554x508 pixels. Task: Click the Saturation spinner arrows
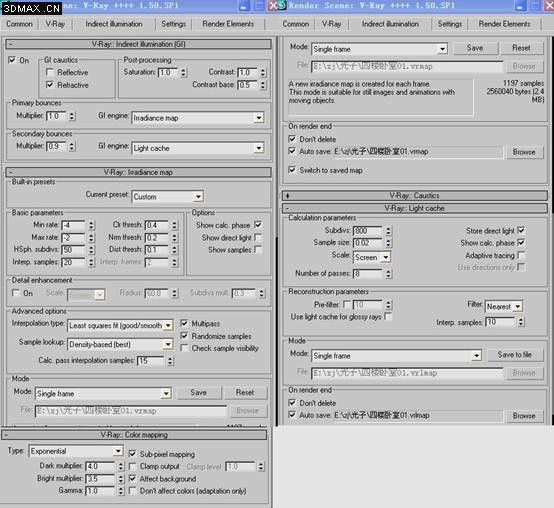click(183, 72)
